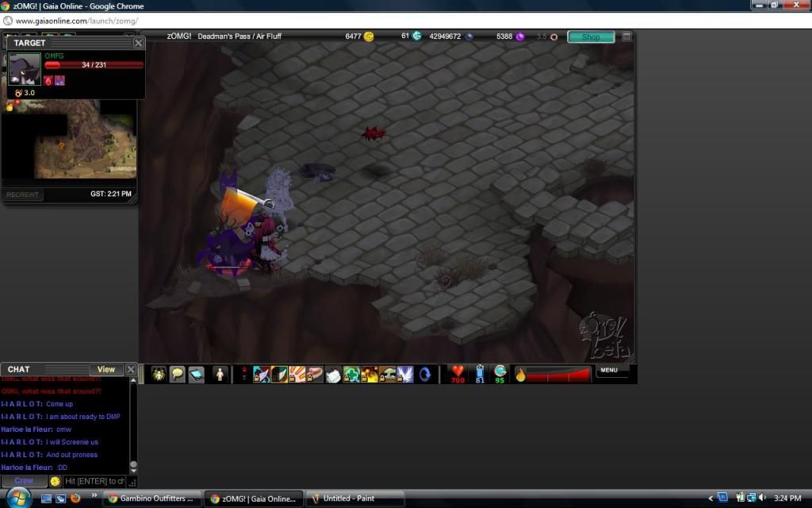Show hidden system tray icons arrow

pyautogui.click(x=710, y=498)
